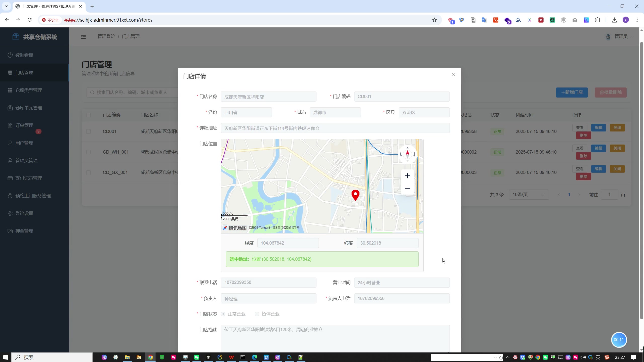Open browser extensions puzzle icon
The image size is (644, 362).
[598, 20]
